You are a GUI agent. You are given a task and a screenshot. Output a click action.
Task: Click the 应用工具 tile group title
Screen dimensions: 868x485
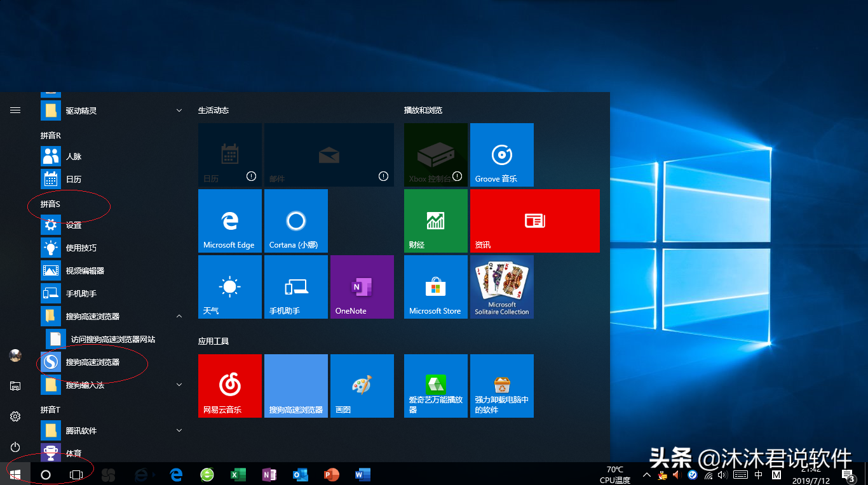click(x=214, y=341)
